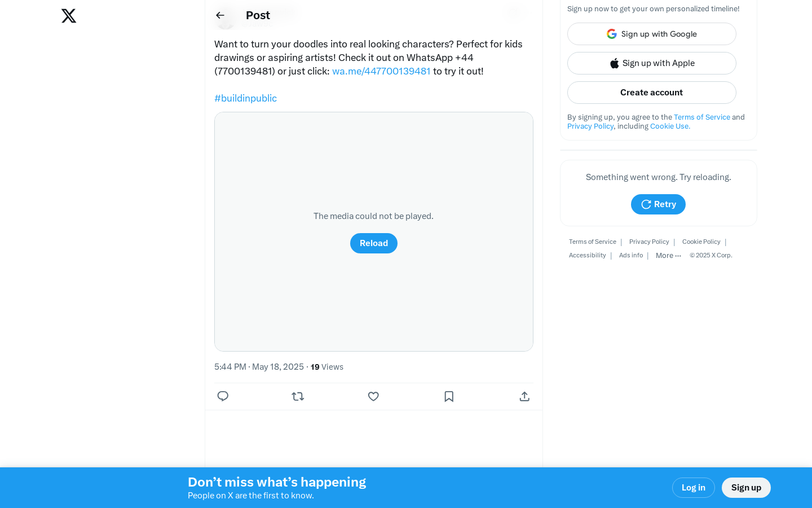Open the #buildinpublic hashtag
The width and height of the screenshot is (812, 508).
(x=245, y=98)
